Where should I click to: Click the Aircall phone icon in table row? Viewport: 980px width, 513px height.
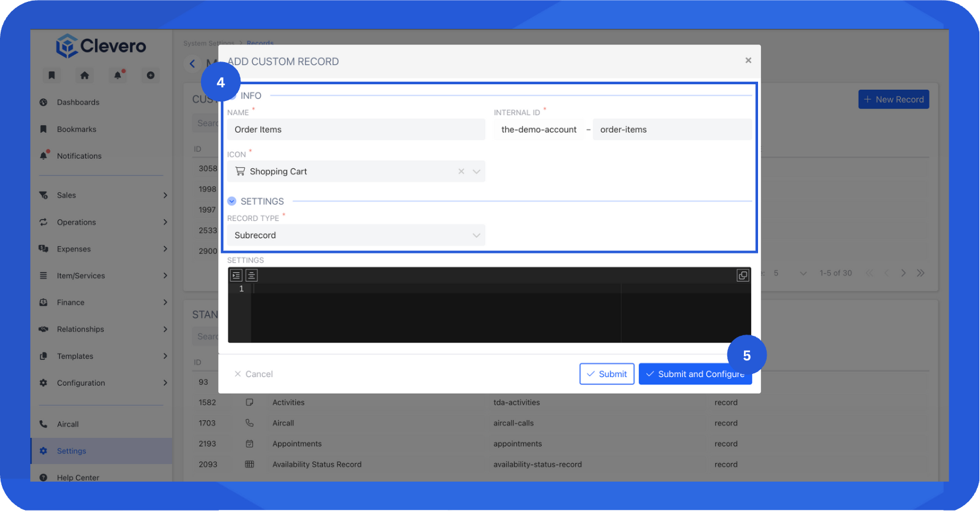coord(250,423)
